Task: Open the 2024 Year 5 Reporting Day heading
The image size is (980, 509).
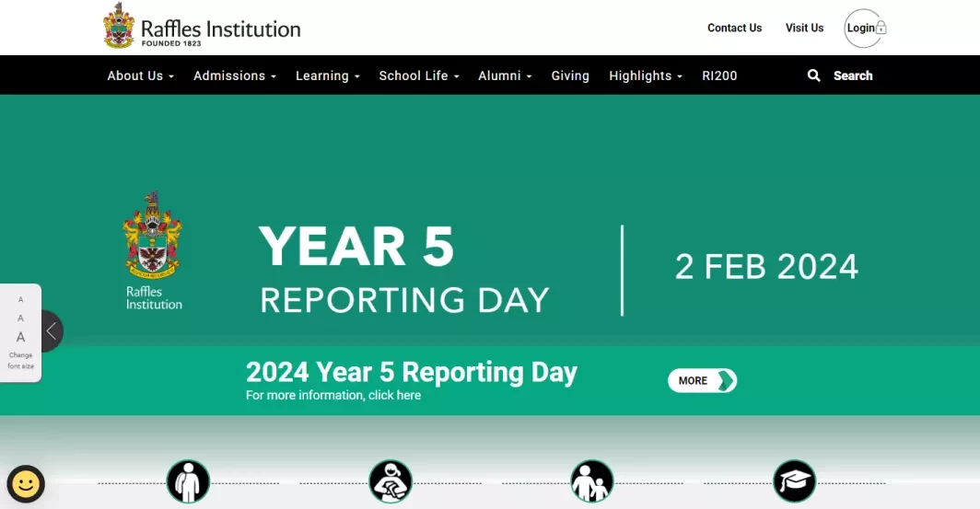Action: click(x=411, y=372)
